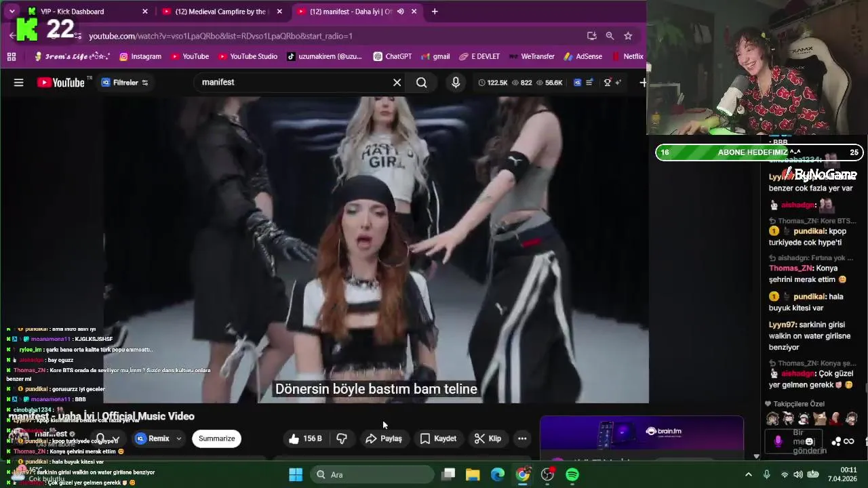Like the video with the 156 B thumbs up
Screen dimensions: 868x488
305,439
